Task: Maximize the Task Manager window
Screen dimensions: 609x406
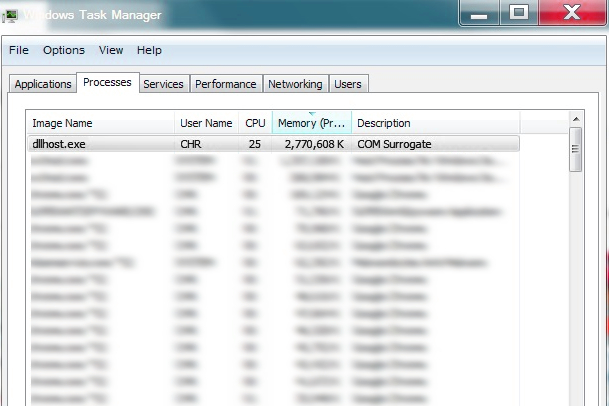Action: 519,13
